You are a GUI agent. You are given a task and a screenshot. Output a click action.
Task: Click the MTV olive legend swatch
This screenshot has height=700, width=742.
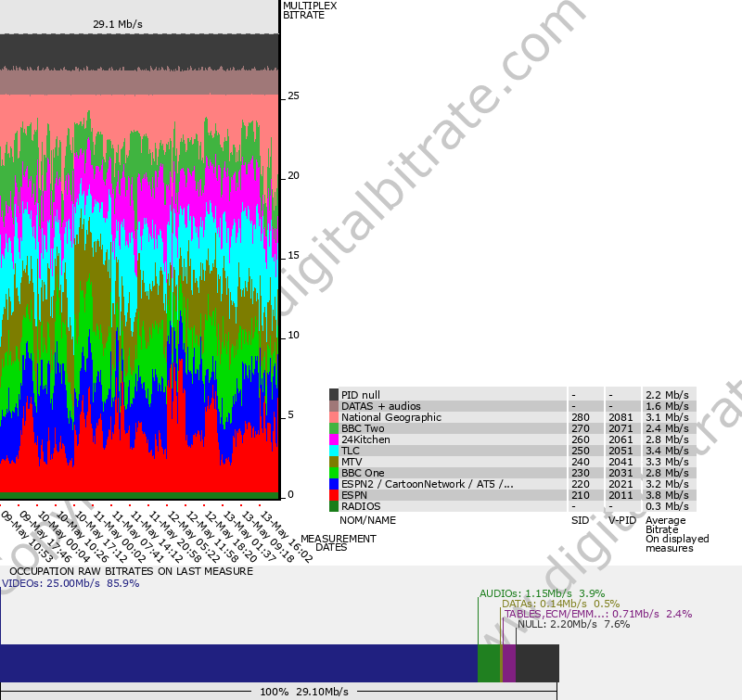[x=334, y=462]
